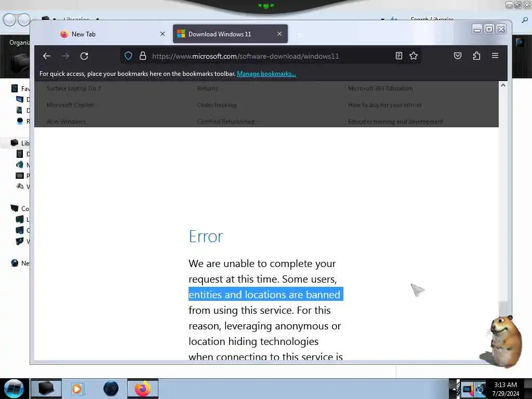
Task: Select Network in Explorer navigation pane
Action: [x=20, y=263]
